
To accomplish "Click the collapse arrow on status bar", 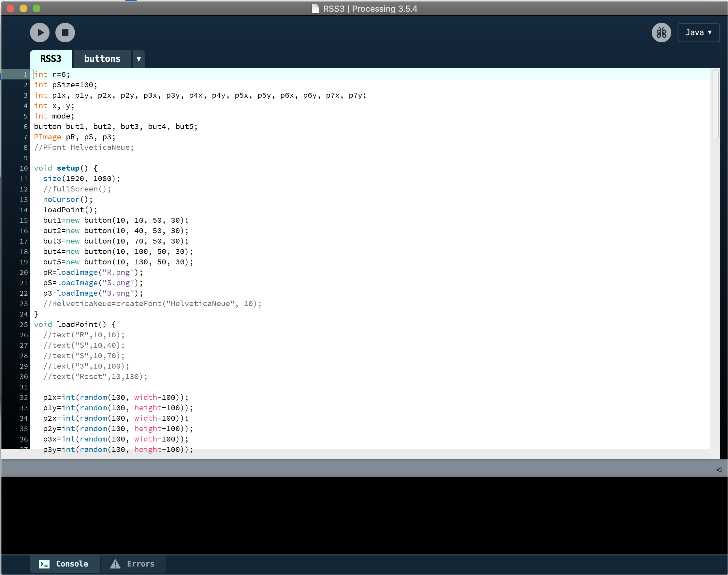I will pyautogui.click(x=719, y=470).
